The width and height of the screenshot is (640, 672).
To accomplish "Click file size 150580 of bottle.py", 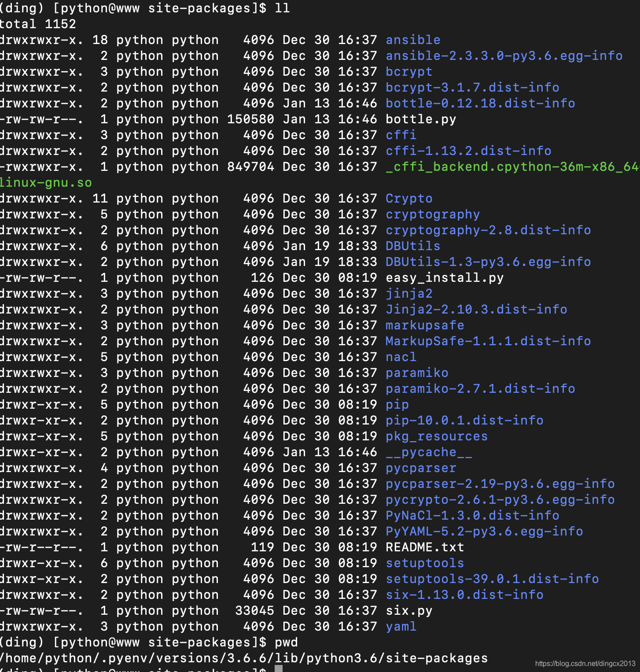I will 250,119.
